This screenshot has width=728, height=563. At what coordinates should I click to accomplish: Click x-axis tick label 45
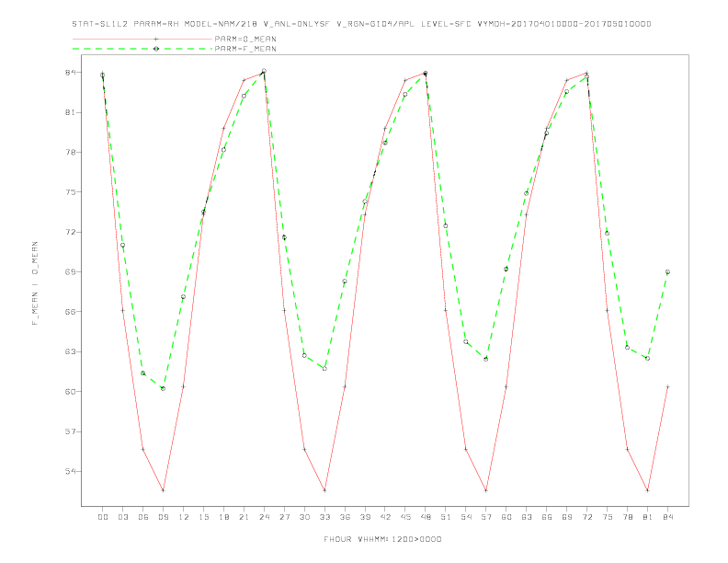(x=405, y=517)
